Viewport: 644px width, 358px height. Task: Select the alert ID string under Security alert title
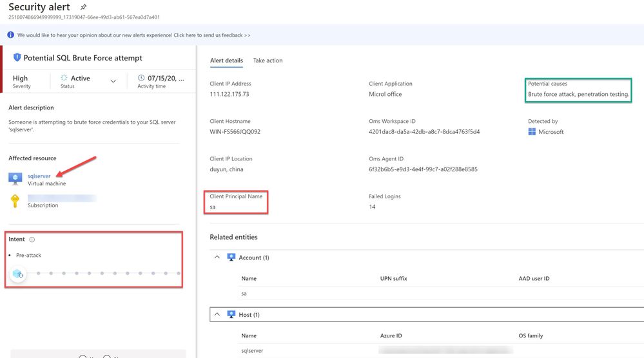point(84,17)
